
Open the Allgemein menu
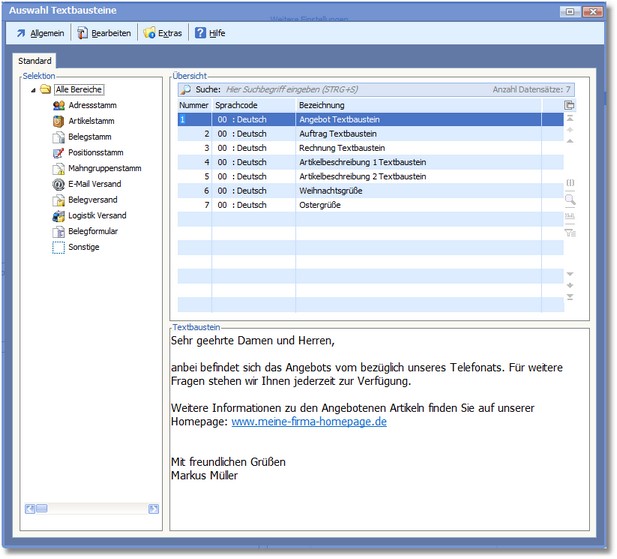(40, 33)
